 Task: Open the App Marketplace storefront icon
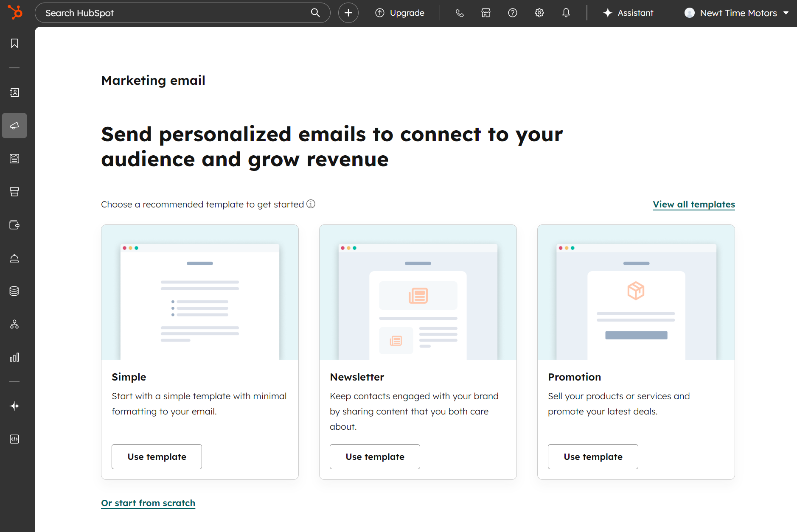click(485, 13)
